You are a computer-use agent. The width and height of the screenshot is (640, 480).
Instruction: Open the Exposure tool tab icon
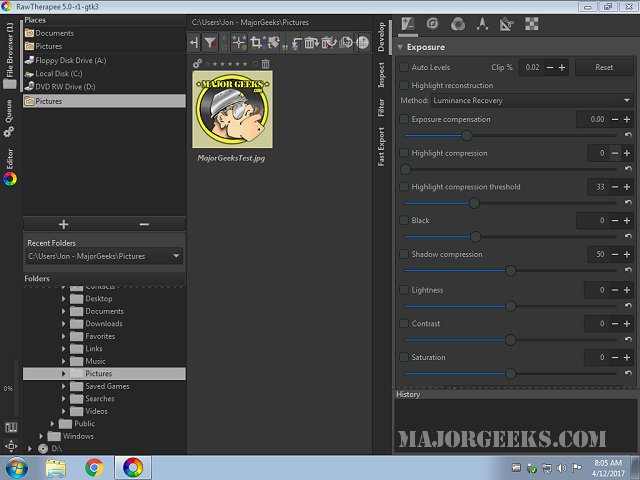click(x=407, y=24)
